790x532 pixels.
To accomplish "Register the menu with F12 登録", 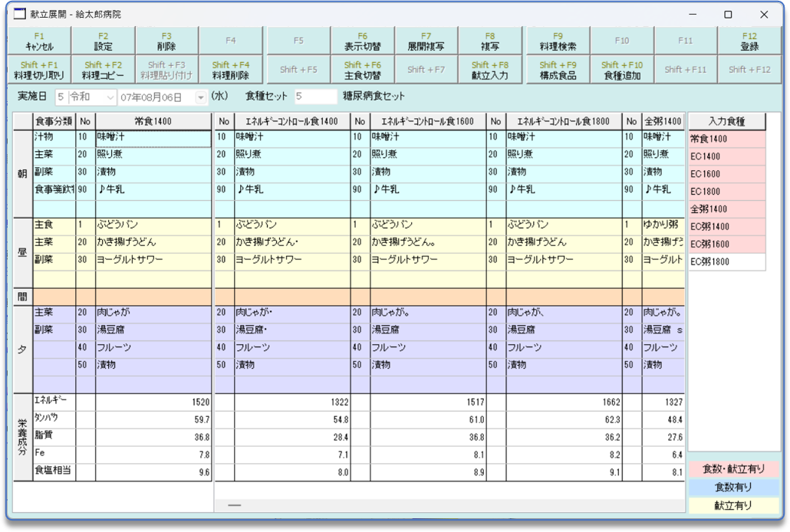I will (x=751, y=38).
